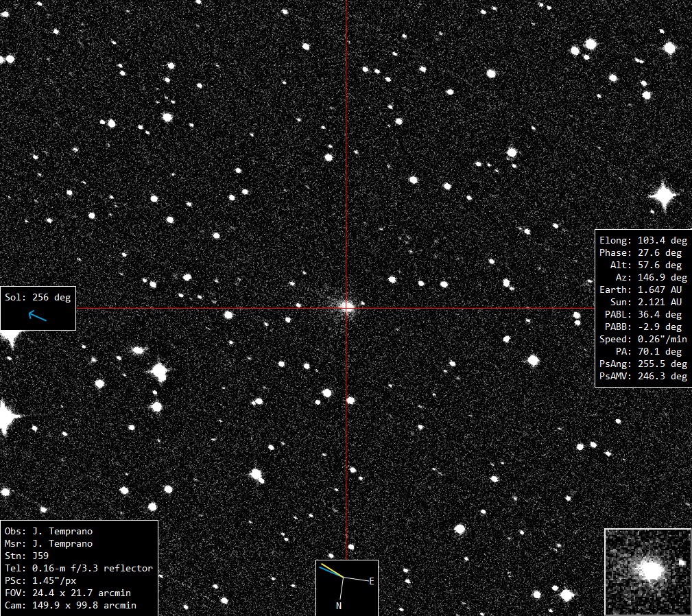Click the E label on compass
Viewport: 692px width, 616px height.
point(372,581)
